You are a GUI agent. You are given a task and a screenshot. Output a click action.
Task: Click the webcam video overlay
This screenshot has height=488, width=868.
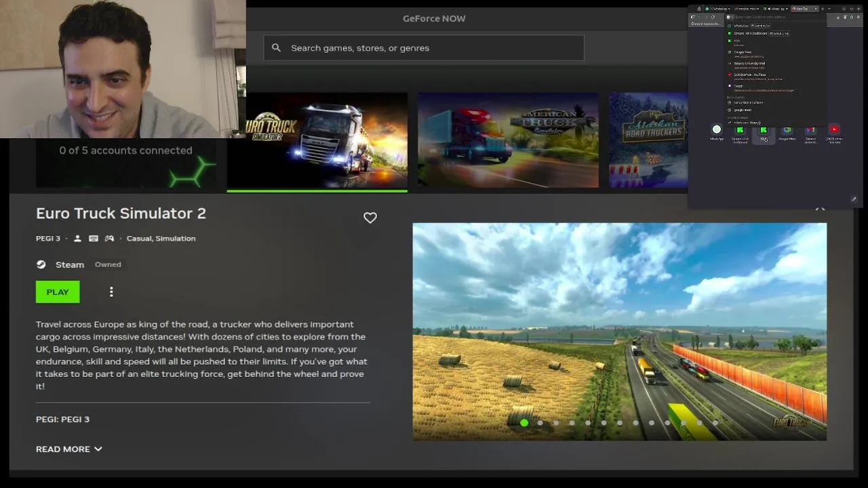123,69
